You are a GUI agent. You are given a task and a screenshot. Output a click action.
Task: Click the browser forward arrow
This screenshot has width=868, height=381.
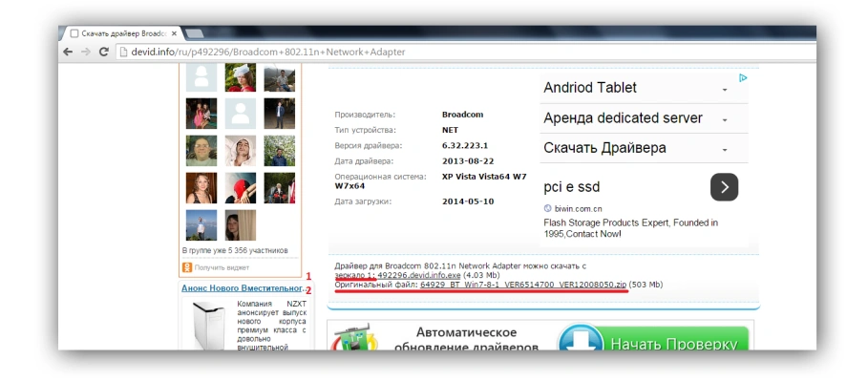tap(86, 52)
